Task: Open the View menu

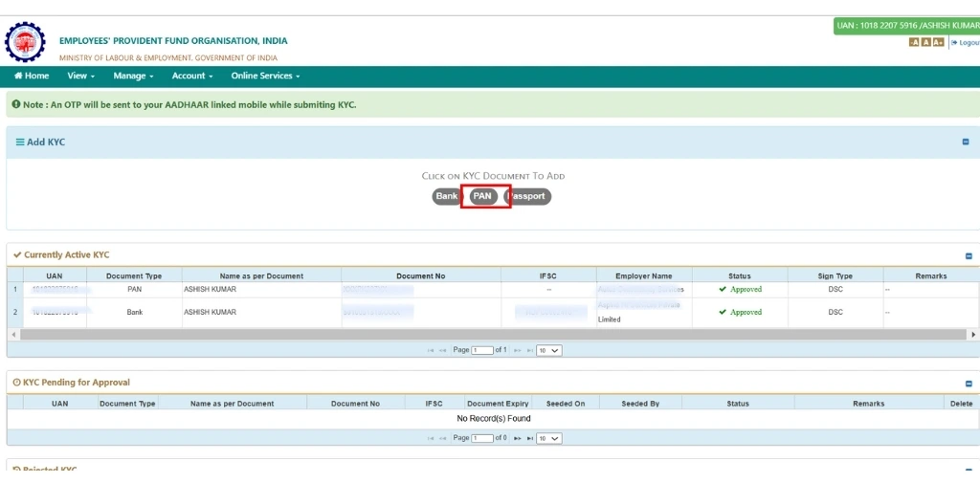Action: (80, 76)
